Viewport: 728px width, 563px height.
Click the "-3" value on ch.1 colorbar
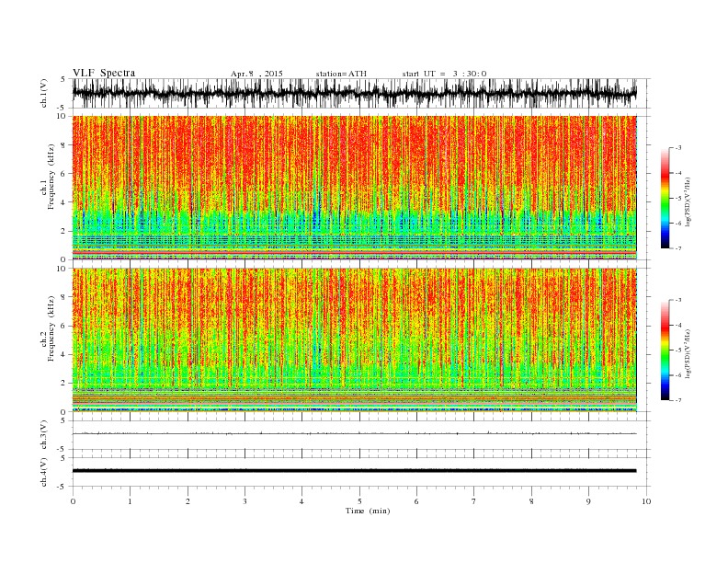click(677, 148)
